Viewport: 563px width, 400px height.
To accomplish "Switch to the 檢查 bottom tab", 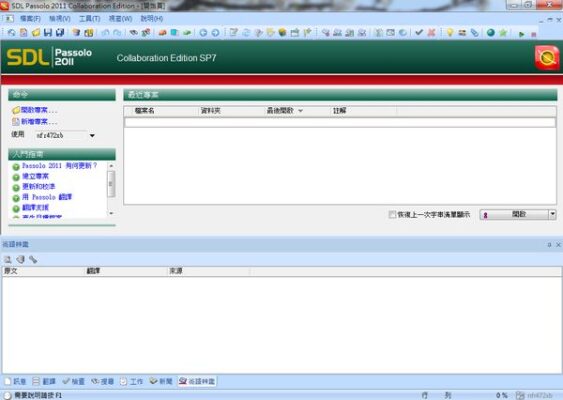I will tap(74, 381).
